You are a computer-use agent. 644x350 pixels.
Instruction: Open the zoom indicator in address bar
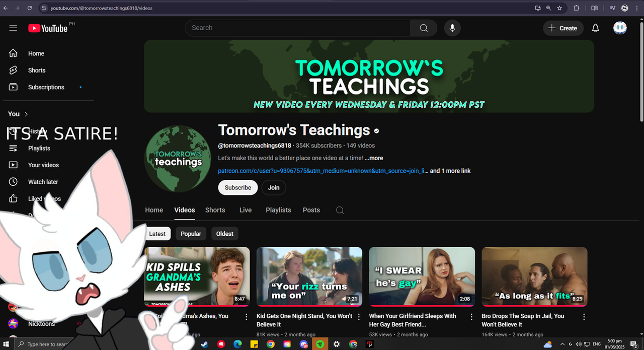pos(549,8)
